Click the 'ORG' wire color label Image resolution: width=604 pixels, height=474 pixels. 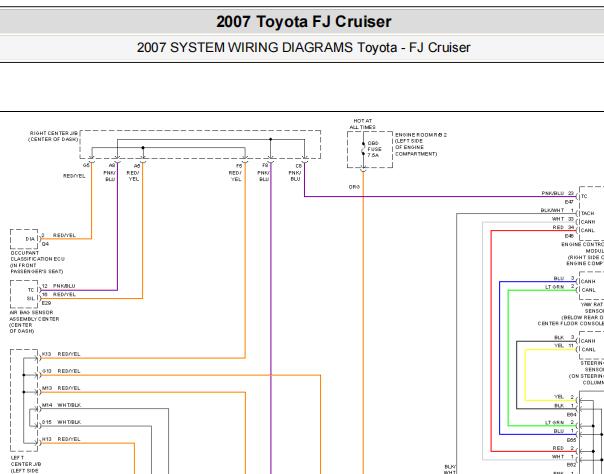point(354,187)
